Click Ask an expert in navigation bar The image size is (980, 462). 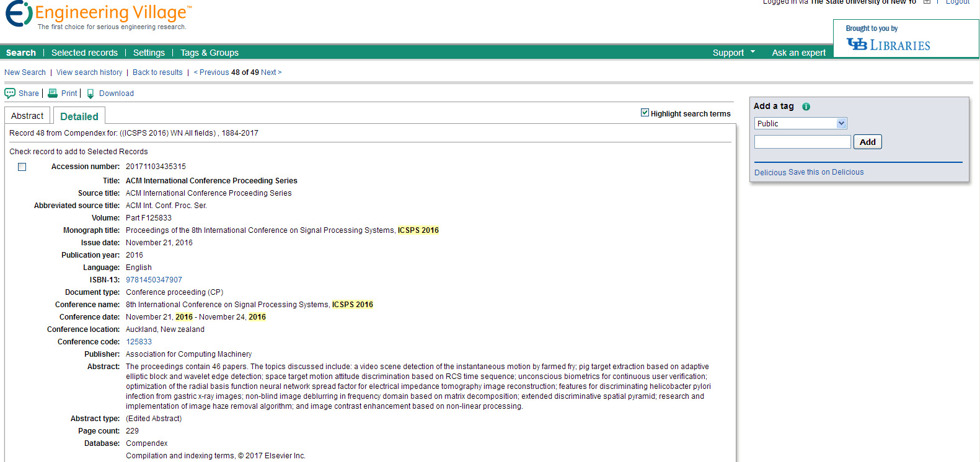click(798, 53)
